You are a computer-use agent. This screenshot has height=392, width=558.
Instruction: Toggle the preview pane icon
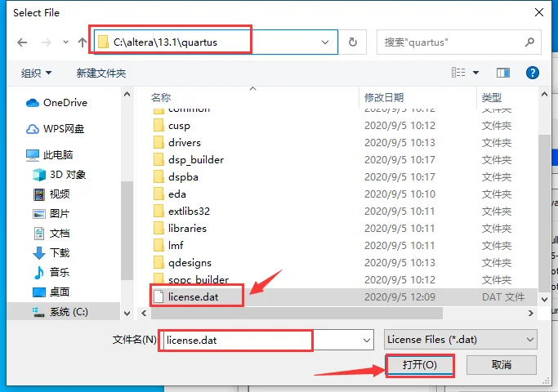pos(502,73)
